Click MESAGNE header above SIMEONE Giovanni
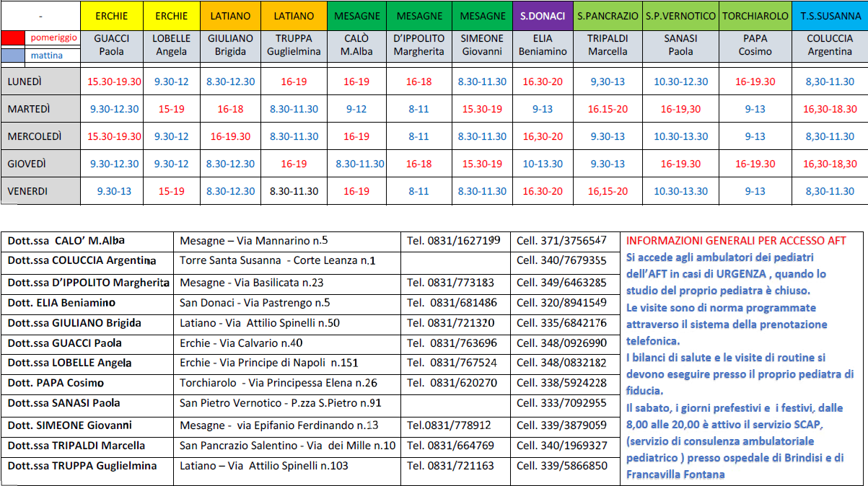Screen dimensions: 868x486 [482, 16]
